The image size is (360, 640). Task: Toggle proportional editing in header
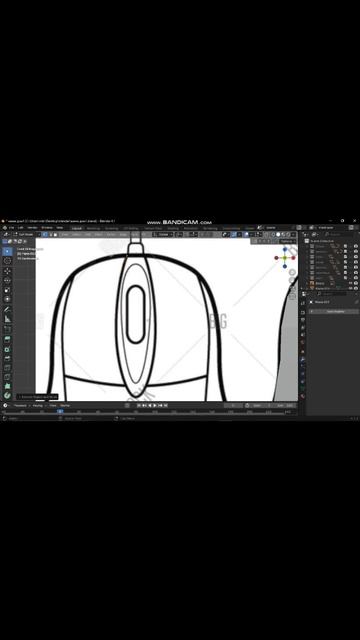point(203,235)
